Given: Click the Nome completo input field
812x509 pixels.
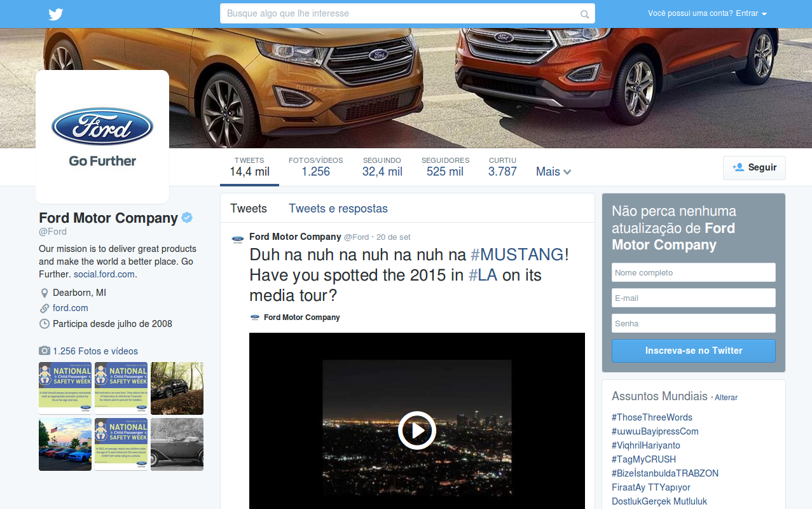Looking at the screenshot, I should tap(694, 272).
